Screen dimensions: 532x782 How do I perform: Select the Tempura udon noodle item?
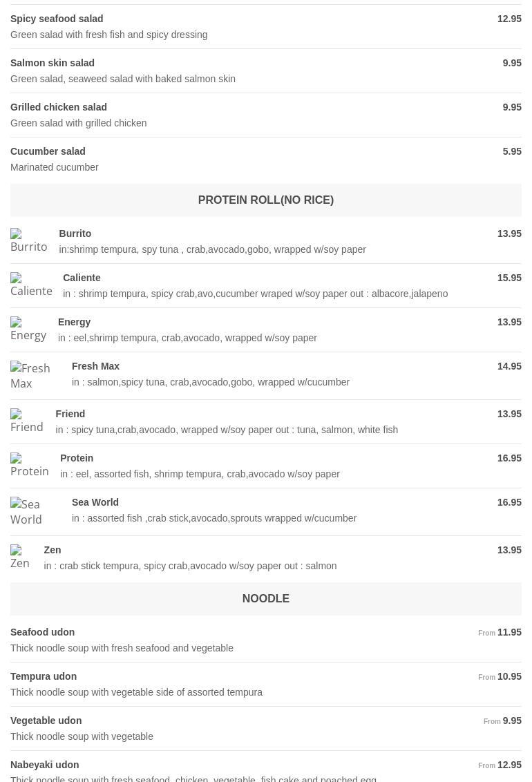click(44, 676)
